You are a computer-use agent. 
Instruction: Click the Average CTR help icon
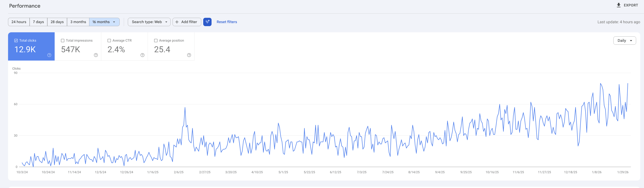pyautogui.click(x=143, y=55)
